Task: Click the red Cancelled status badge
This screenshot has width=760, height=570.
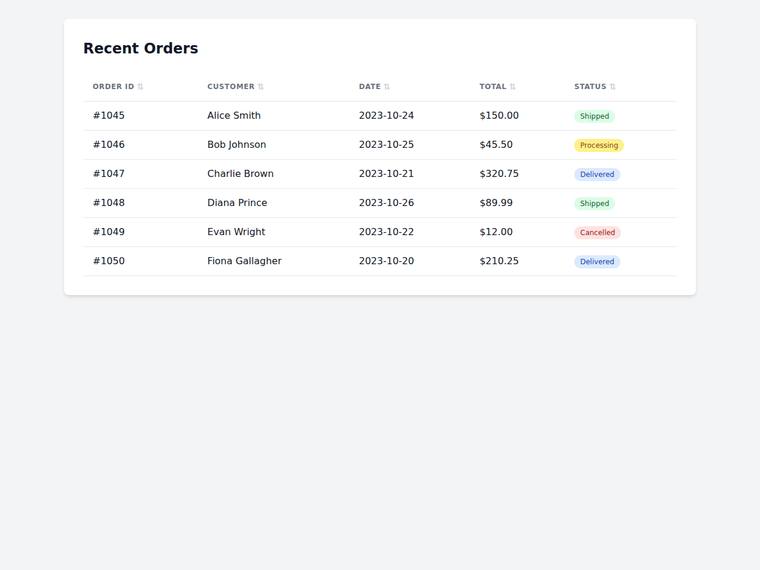Action: click(x=598, y=233)
